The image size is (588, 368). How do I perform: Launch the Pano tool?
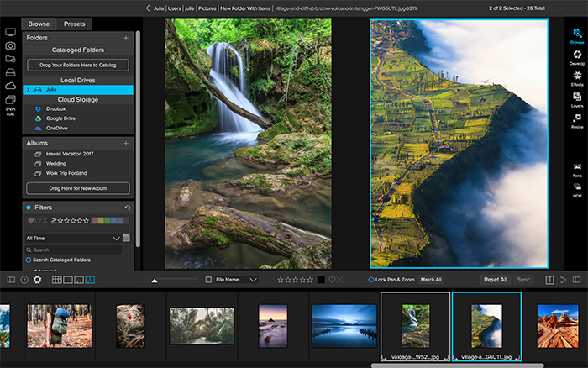(577, 170)
